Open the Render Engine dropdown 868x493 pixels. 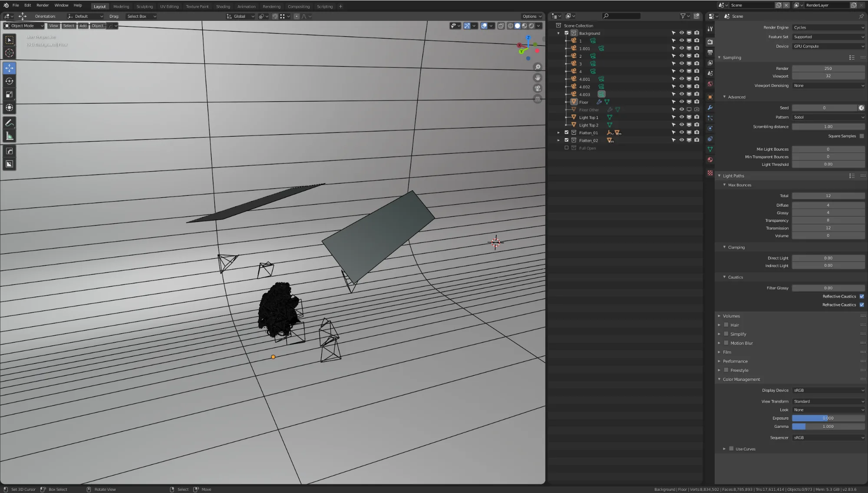point(828,27)
